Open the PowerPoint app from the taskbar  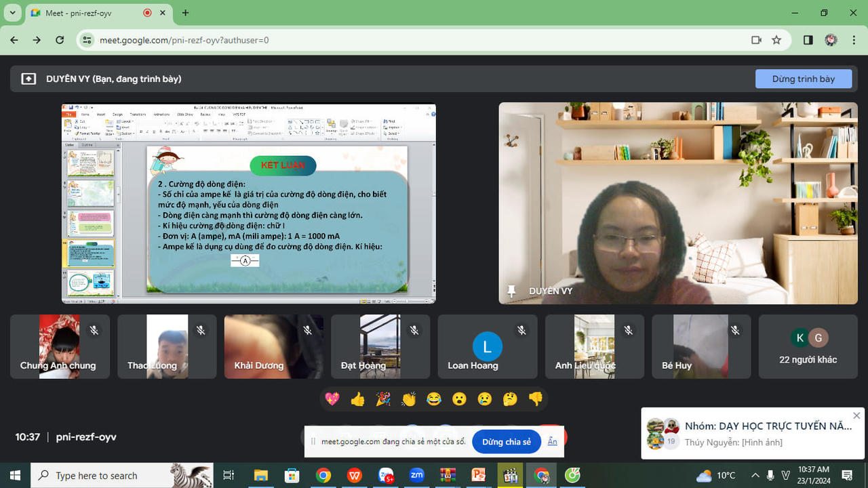(x=479, y=475)
